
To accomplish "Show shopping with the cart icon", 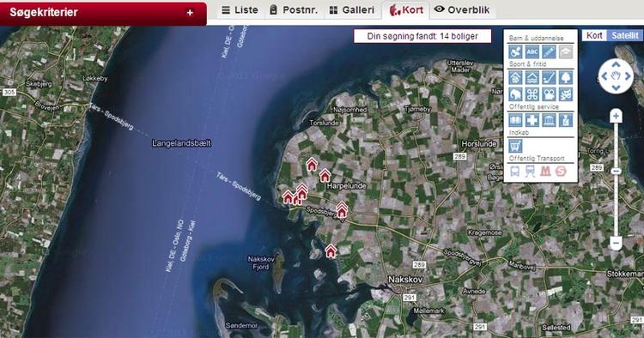I will [x=515, y=146].
